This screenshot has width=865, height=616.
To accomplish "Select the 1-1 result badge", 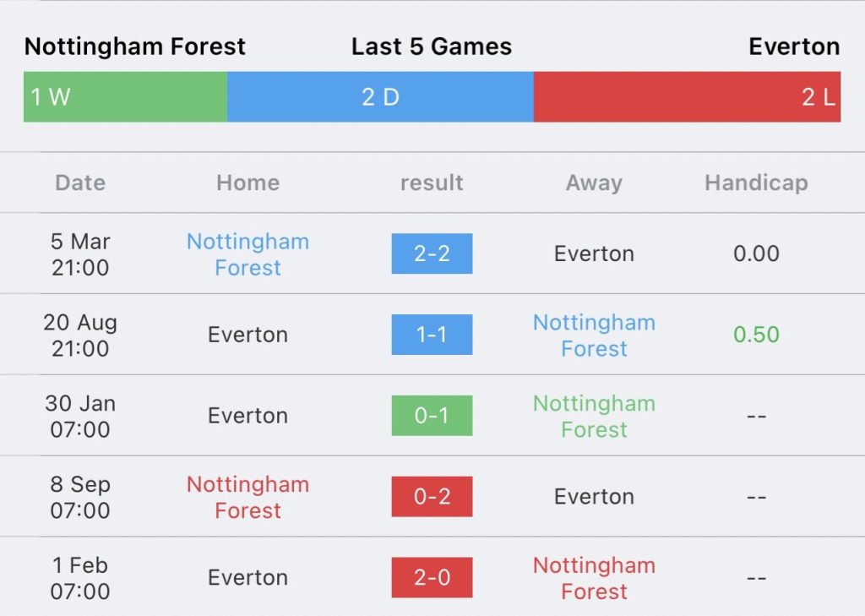I will (432, 335).
